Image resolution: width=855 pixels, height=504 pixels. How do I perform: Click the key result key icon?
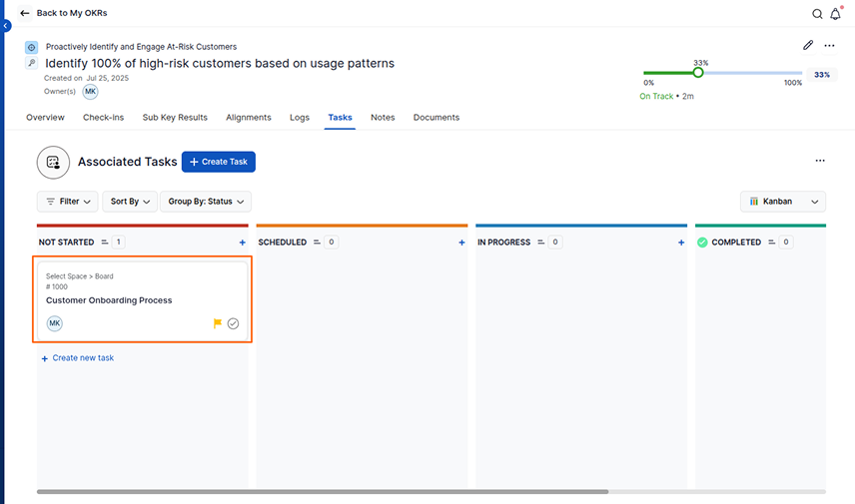(x=32, y=63)
